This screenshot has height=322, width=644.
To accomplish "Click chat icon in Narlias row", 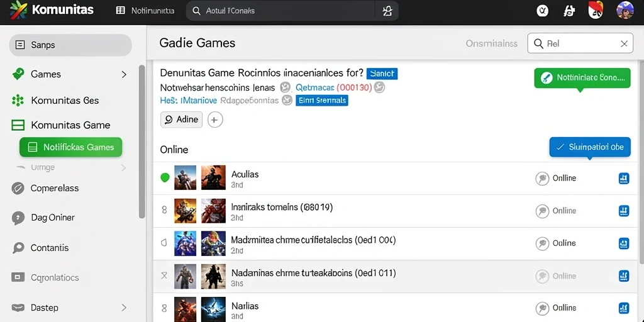I will point(542,308).
